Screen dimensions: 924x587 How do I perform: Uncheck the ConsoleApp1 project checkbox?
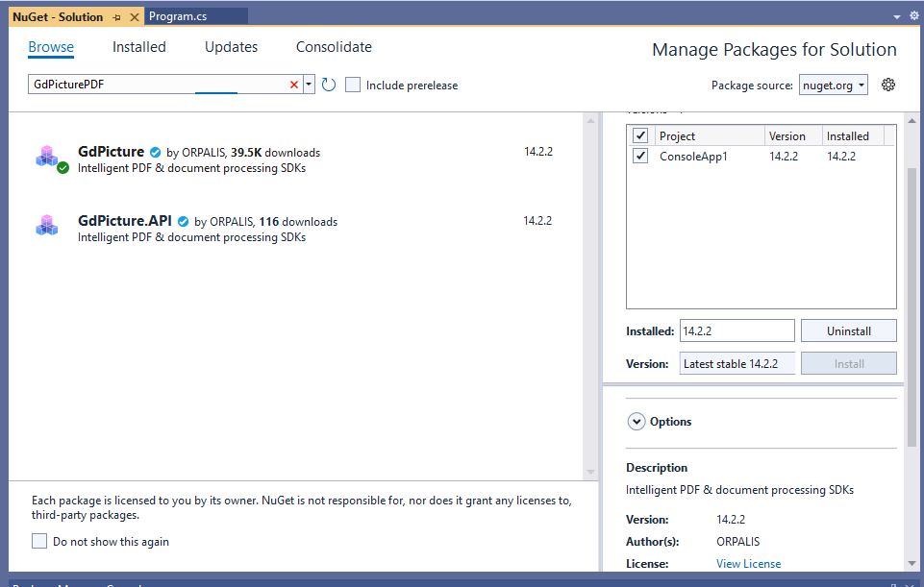(x=640, y=156)
